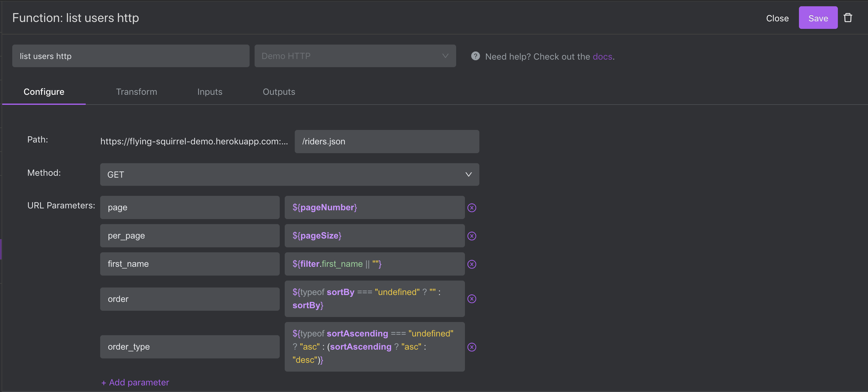
Task: Switch to the Outputs tab
Action: click(279, 92)
